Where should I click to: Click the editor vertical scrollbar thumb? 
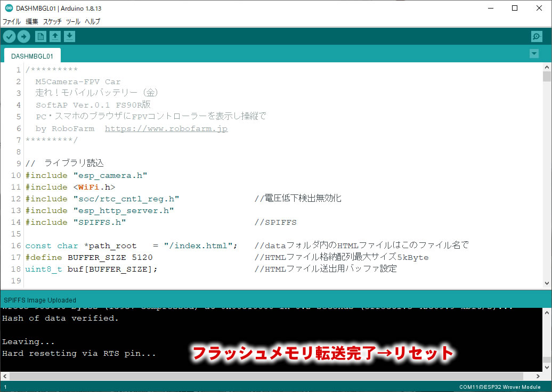[547, 76]
